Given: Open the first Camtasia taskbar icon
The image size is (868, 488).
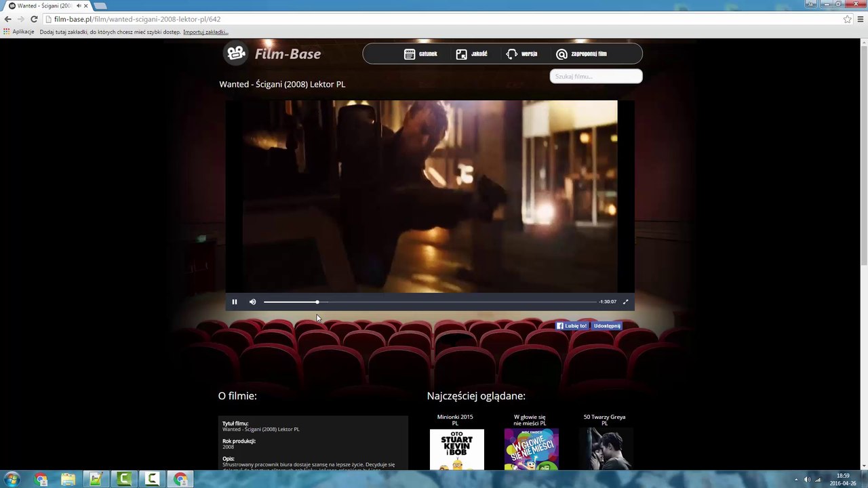Looking at the screenshot, I should coord(124,479).
